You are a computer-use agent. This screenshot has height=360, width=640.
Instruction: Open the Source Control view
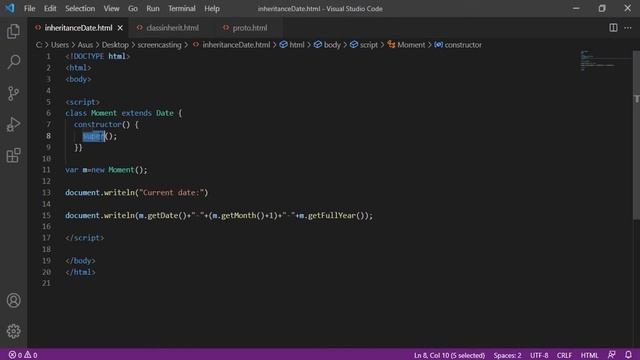pyautogui.click(x=13, y=93)
